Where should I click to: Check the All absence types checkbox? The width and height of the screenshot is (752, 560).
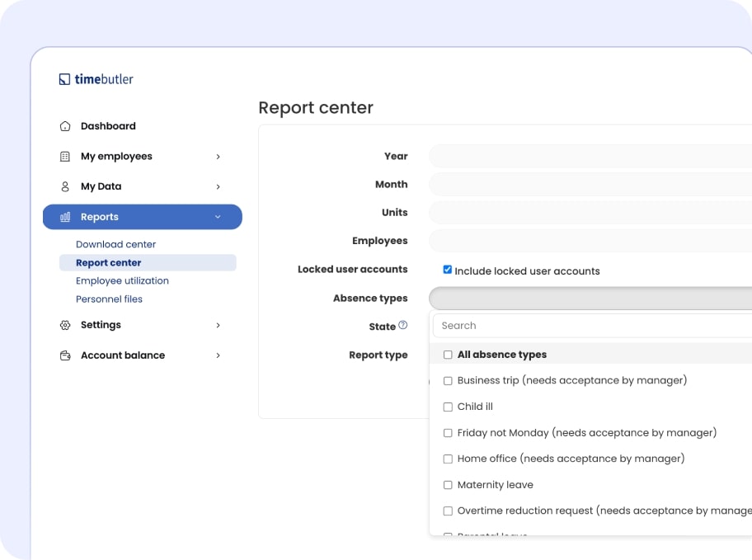(448, 355)
